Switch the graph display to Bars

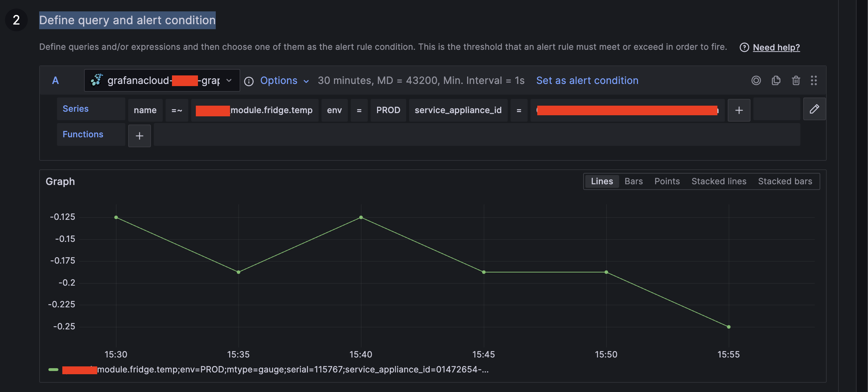click(633, 181)
